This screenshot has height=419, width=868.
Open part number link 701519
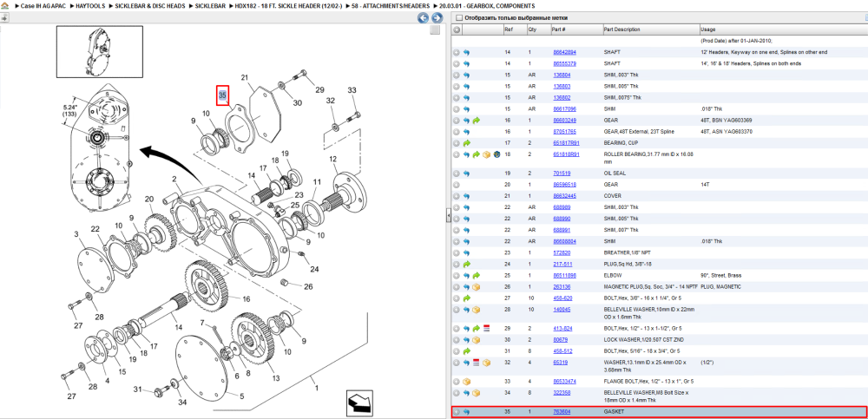[562, 173]
